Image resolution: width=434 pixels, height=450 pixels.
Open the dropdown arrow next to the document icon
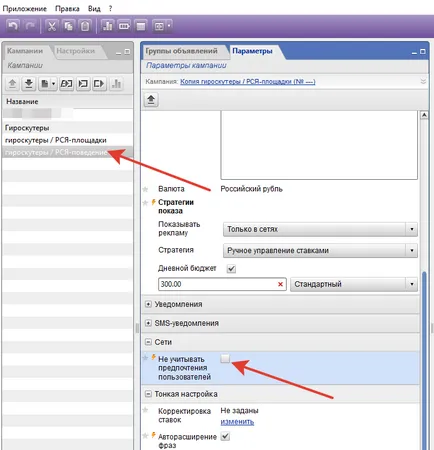53,83
